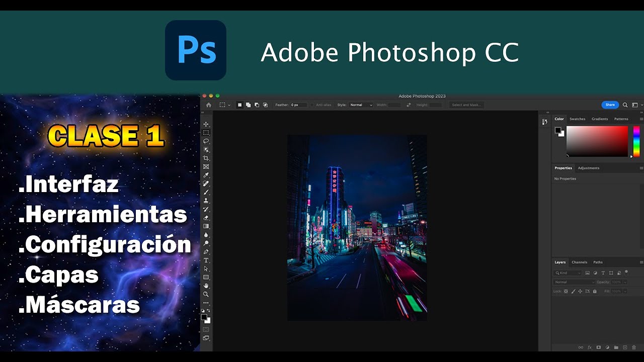This screenshot has height=362, width=644.
Task: Select the Lasso tool
Action: click(206, 141)
